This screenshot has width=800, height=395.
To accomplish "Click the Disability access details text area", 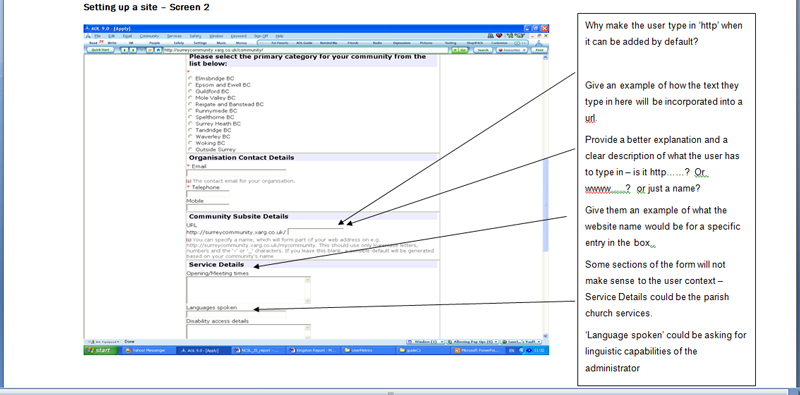I will (248, 332).
